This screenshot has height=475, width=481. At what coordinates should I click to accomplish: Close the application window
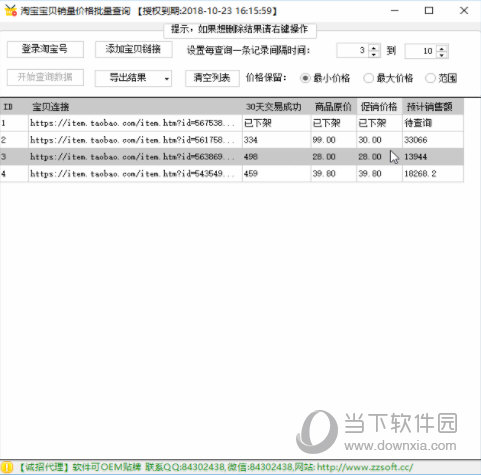coord(464,11)
